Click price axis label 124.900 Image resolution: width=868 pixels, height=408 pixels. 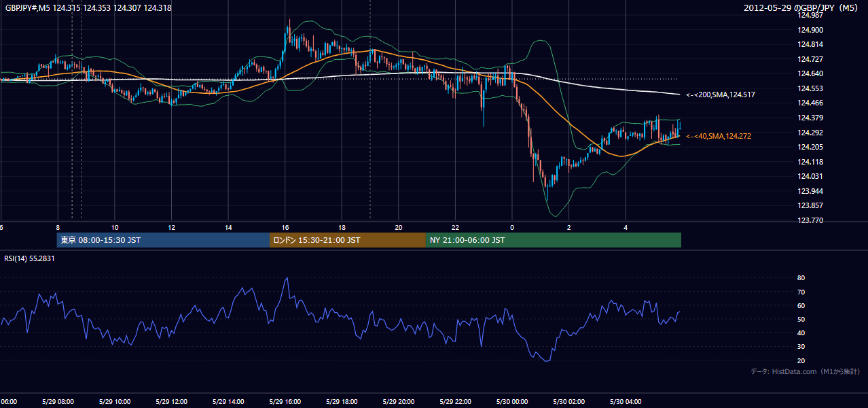[x=810, y=30]
